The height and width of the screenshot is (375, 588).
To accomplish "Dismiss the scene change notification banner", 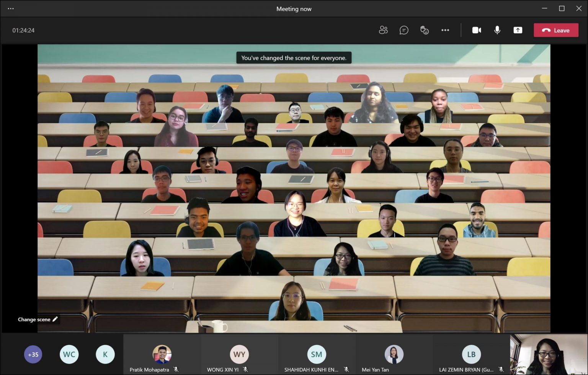I will click(294, 57).
